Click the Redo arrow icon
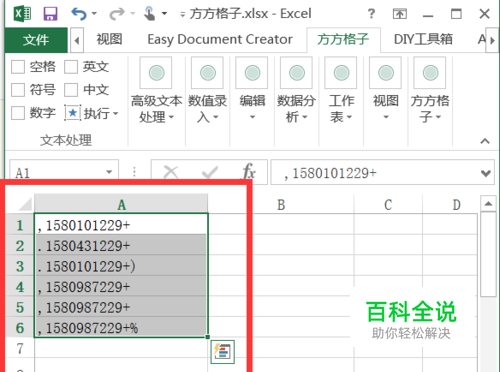Image resolution: width=500 pixels, height=372 pixels. 117,14
